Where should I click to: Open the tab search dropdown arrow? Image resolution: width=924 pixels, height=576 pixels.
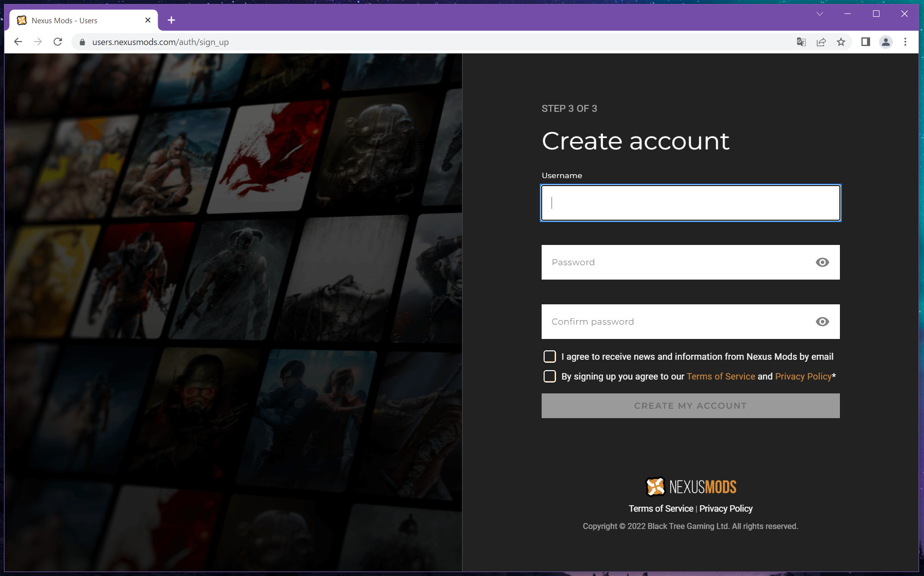820,14
